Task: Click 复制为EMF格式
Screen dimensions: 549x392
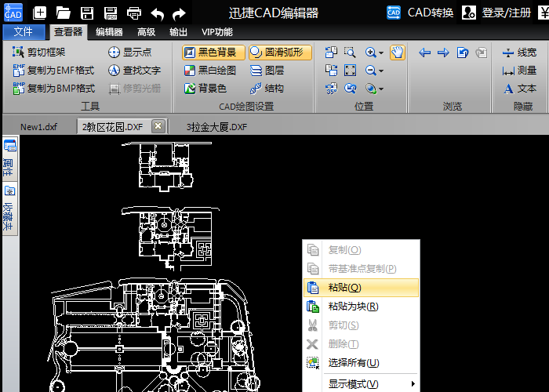Action: click(x=53, y=71)
